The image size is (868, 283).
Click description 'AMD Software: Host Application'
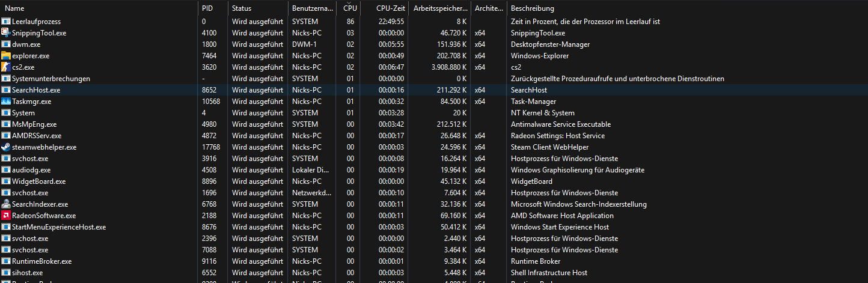[562, 216]
